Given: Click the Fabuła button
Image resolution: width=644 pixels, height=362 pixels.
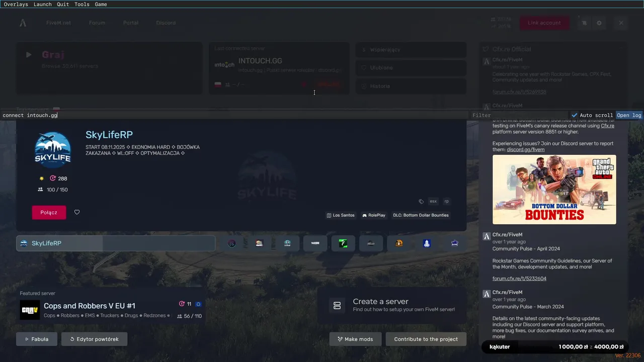Looking at the screenshot, I should (x=37, y=339).
